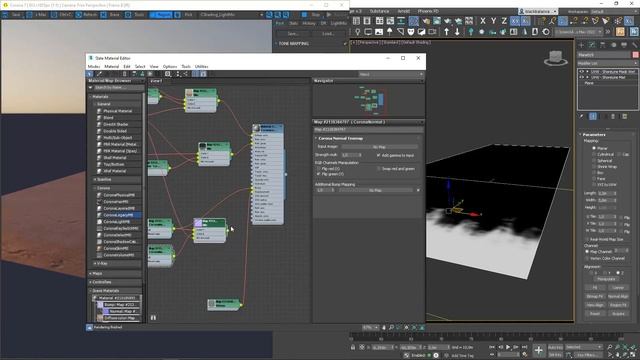Open the Arnold menu in 3ds Max
This screenshot has height=360, width=640.
tap(404, 11)
